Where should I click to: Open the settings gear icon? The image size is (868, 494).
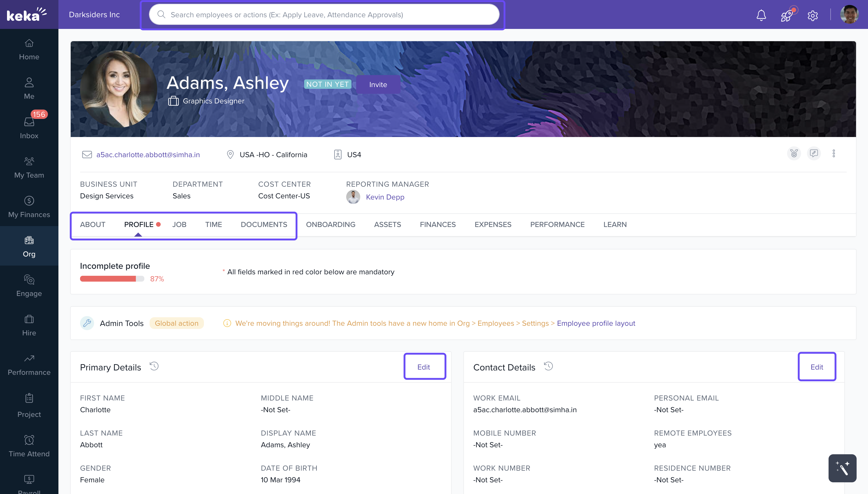click(813, 15)
